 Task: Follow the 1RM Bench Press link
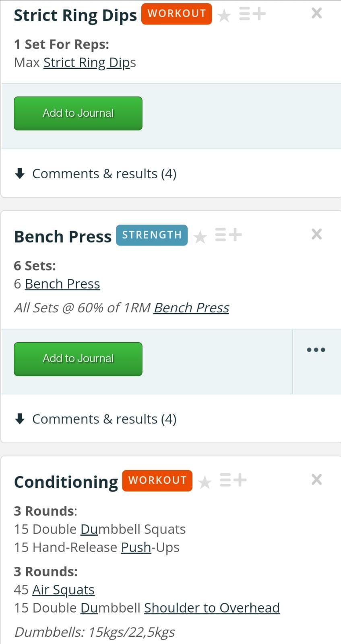[x=191, y=308]
